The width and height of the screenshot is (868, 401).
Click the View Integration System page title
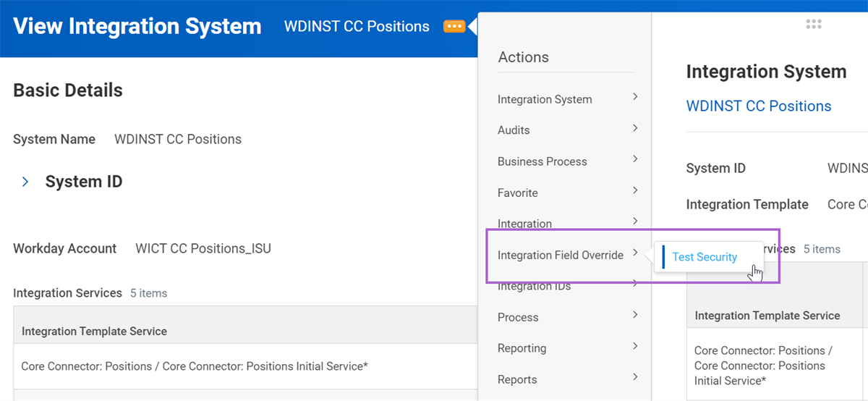coord(137,27)
